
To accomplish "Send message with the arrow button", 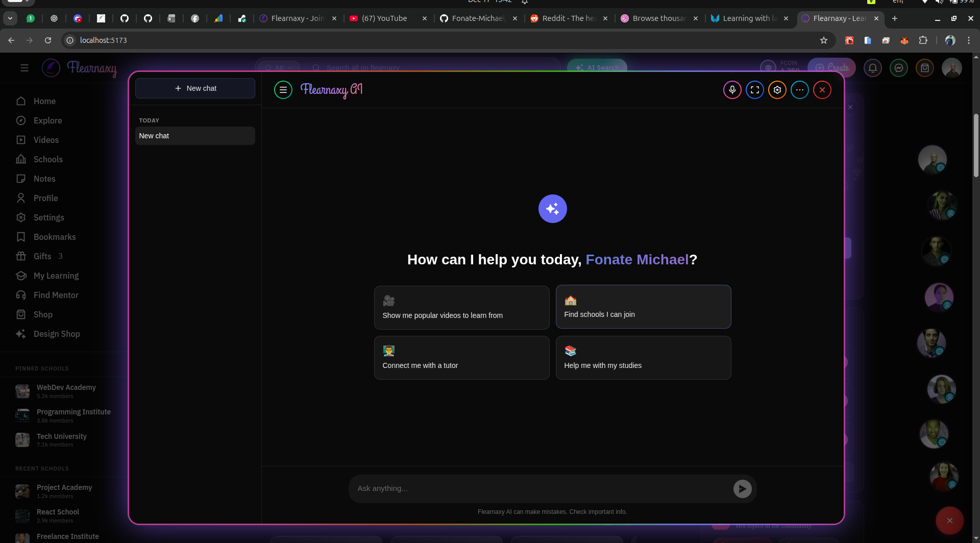I will click(x=742, y=489).
